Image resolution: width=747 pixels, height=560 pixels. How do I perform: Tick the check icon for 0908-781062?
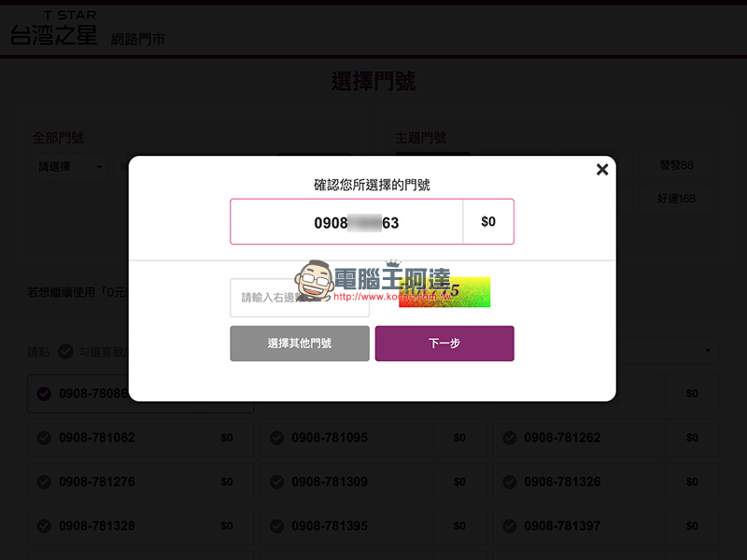coord(44,438)
